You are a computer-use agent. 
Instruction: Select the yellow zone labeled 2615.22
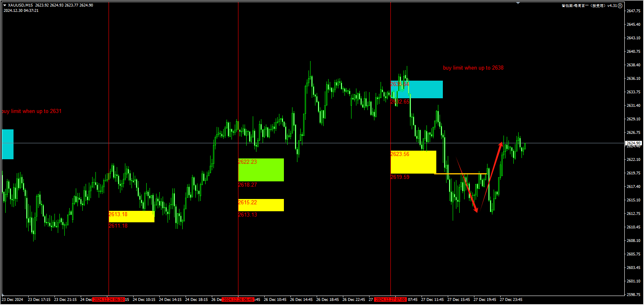point(261,205)
